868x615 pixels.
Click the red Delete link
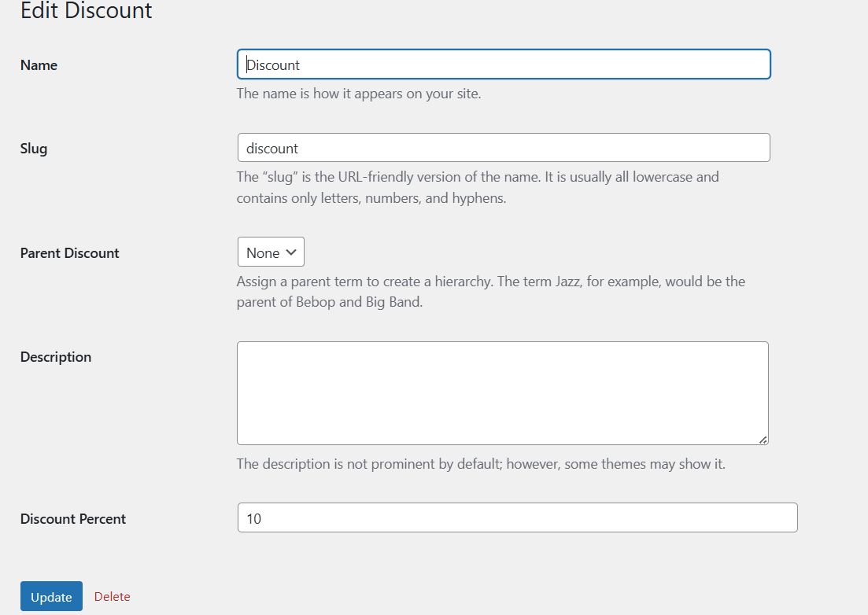coord(113,597)
